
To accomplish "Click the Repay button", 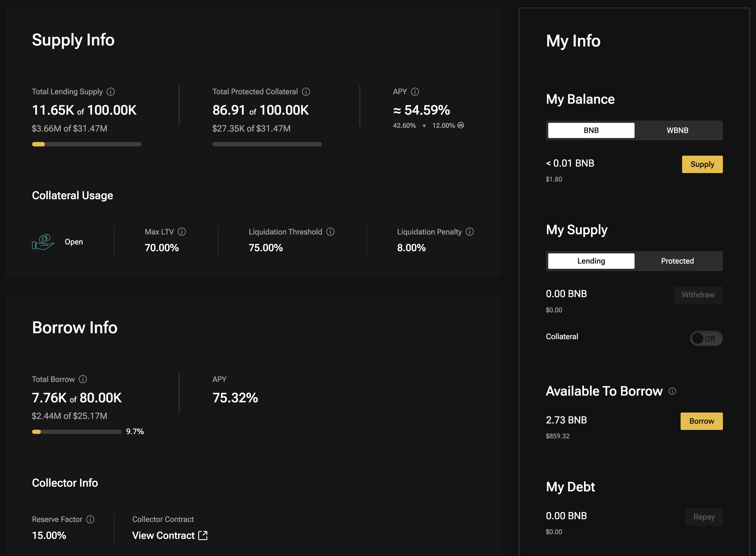I will (x=704, y=517).
